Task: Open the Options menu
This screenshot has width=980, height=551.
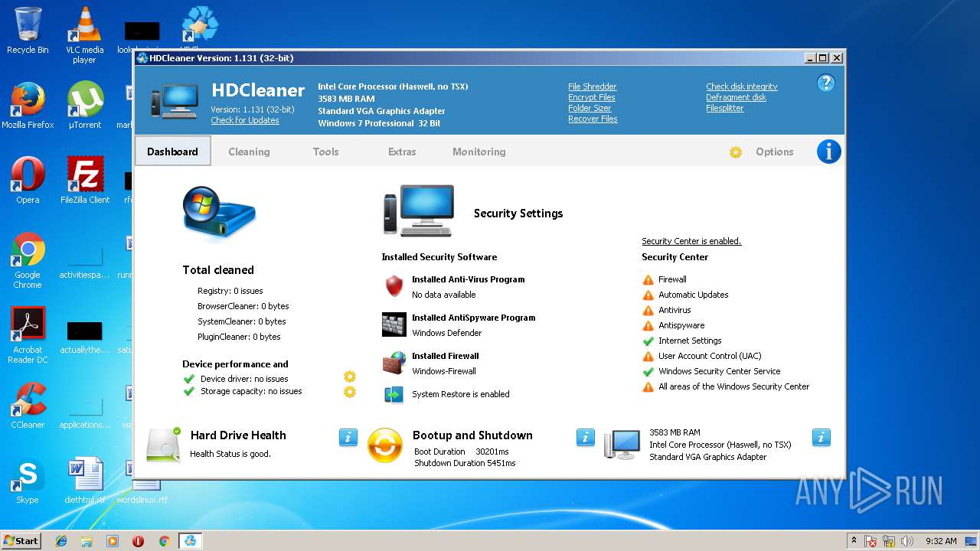Action: (x=774, y=152)
